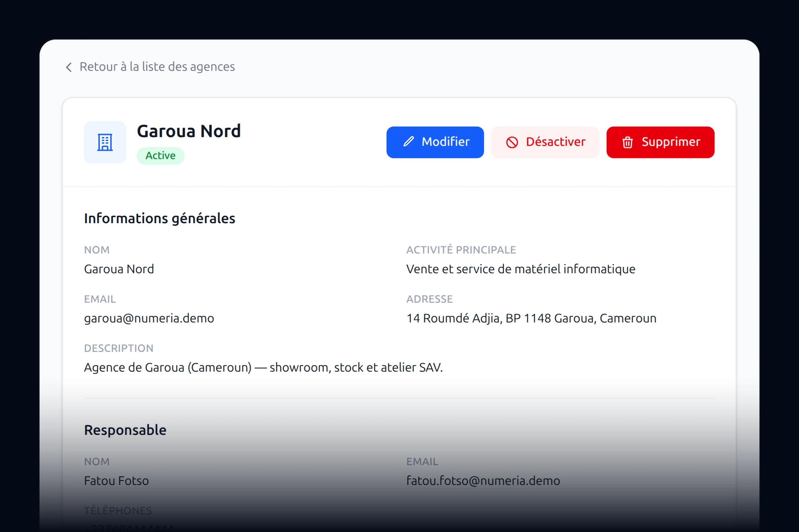
Task: Click Vente et service de matériel informatique
Action: [x=521, y=269]
